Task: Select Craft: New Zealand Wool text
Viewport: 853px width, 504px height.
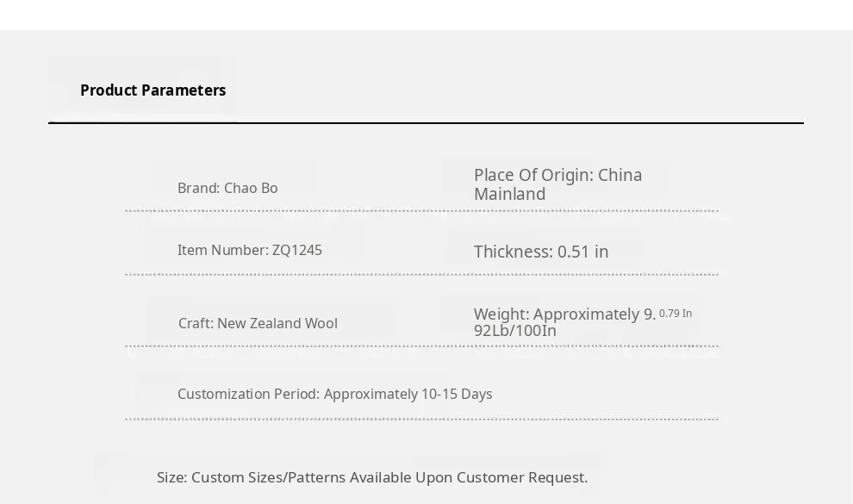Action: click(x=258, y=323)
